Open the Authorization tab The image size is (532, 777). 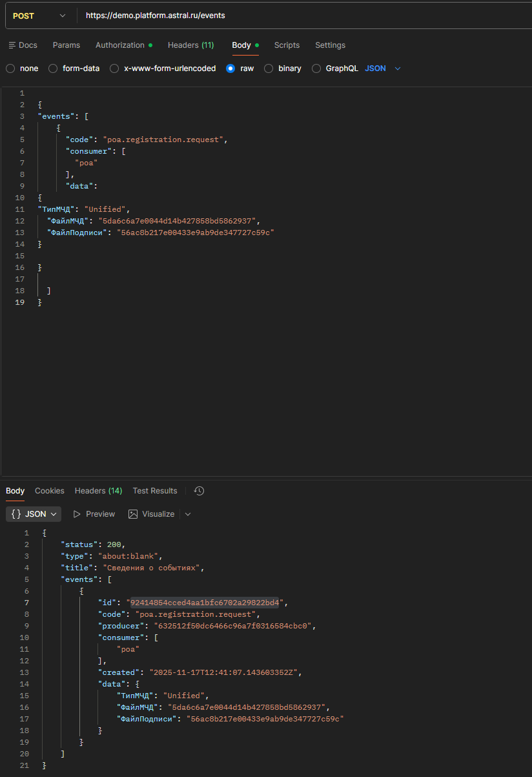click(x=120, y=45)
